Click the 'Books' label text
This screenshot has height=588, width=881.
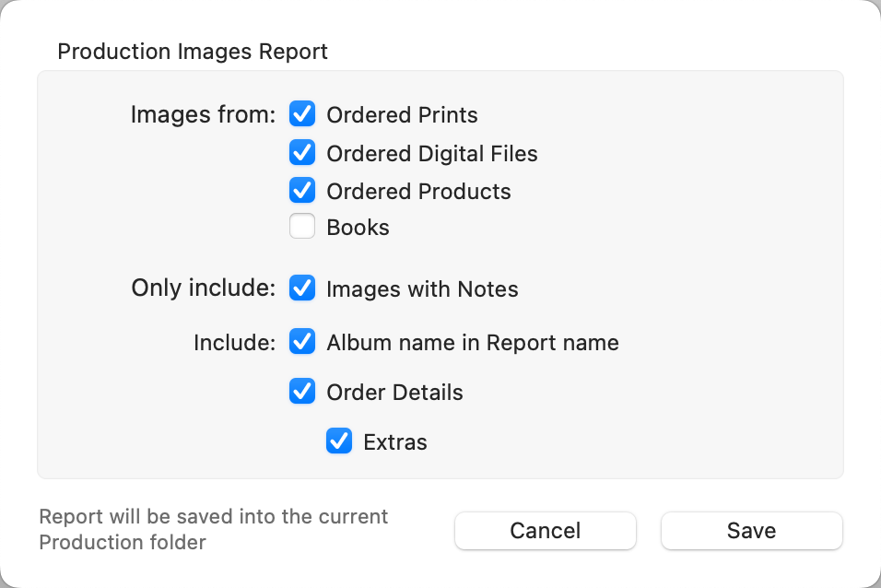pos(358,228)
